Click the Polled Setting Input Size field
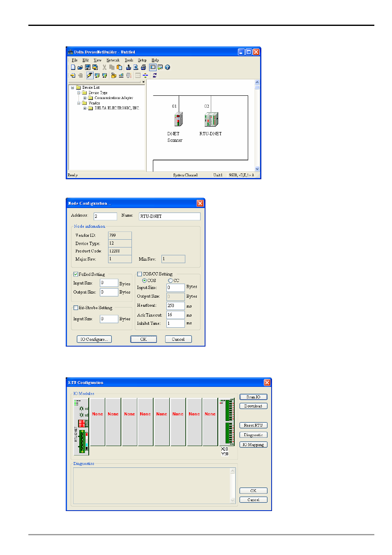392x555 pixels. coord(109,283)
